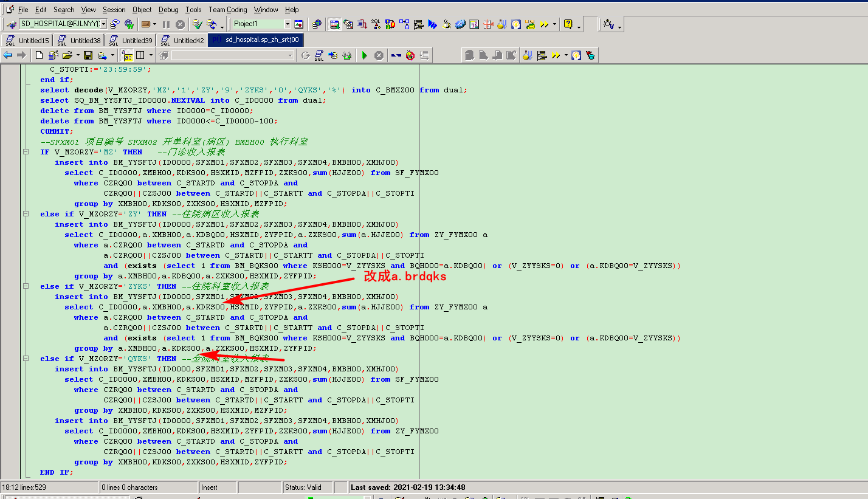Open the SD_HOSPITAL connection dropdown

103,24
